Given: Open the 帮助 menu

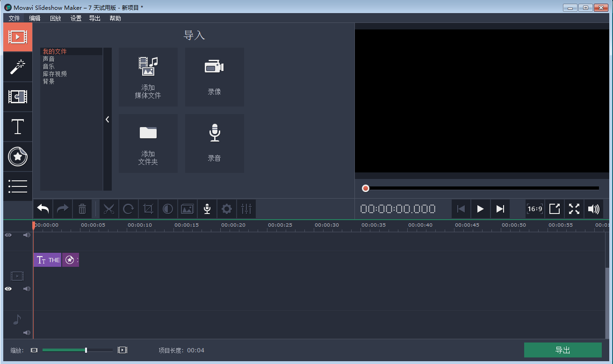Looking at the screenshot, I should point(115,18).
